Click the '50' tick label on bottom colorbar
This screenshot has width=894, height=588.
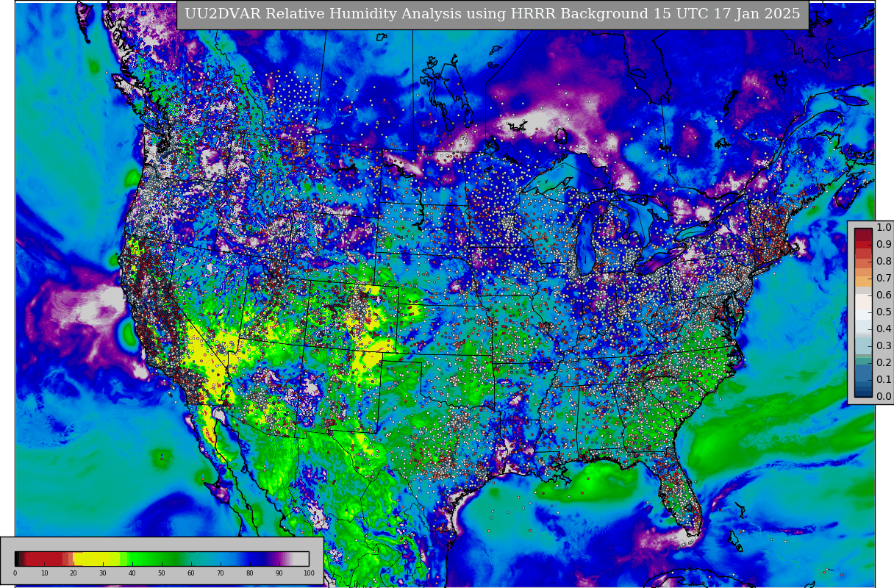(162, 573)
